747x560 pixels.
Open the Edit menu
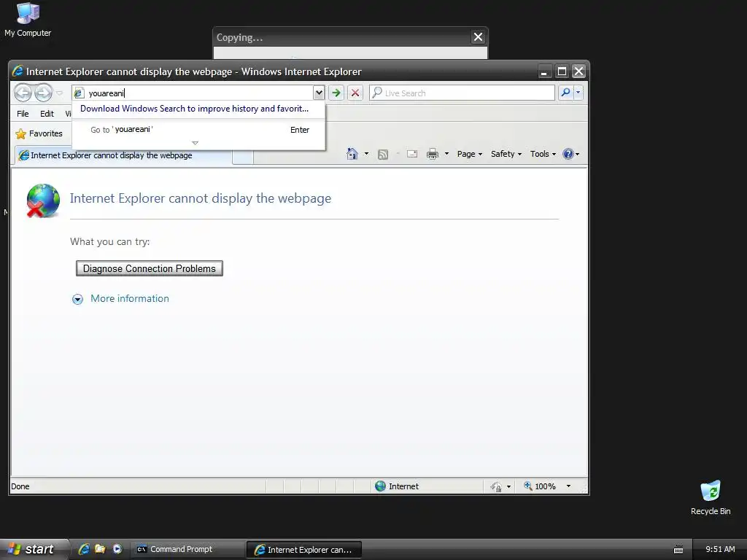[x=47, y=113]
